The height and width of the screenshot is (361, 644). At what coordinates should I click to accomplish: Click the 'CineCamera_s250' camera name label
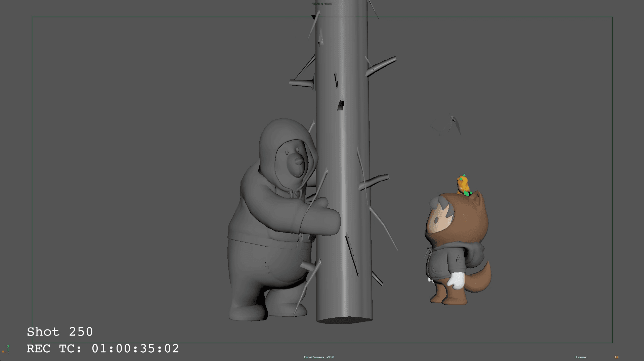click(x=319, y=357)
